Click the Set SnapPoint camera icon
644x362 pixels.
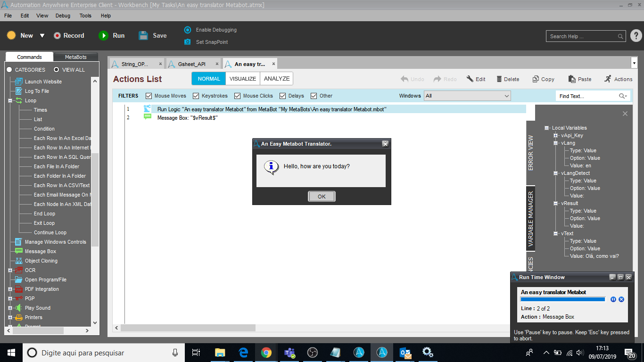[188, 42]
